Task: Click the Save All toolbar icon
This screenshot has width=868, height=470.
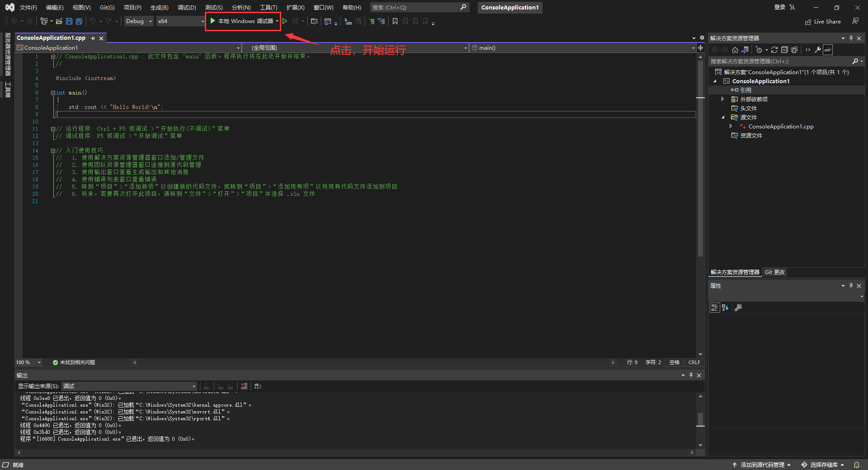Action: pyautogui.click(x=79, y=21)
